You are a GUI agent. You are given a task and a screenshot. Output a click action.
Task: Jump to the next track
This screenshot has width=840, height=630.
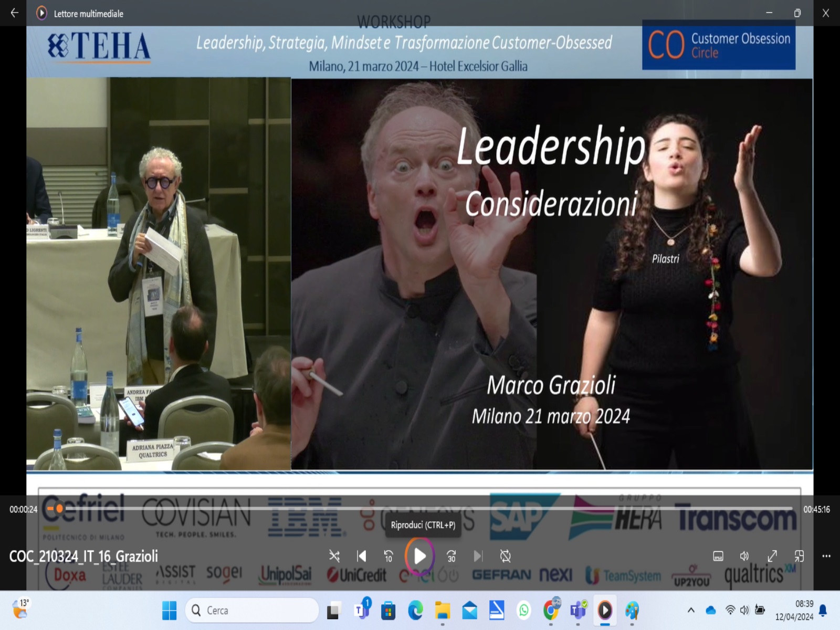point(478,556)
